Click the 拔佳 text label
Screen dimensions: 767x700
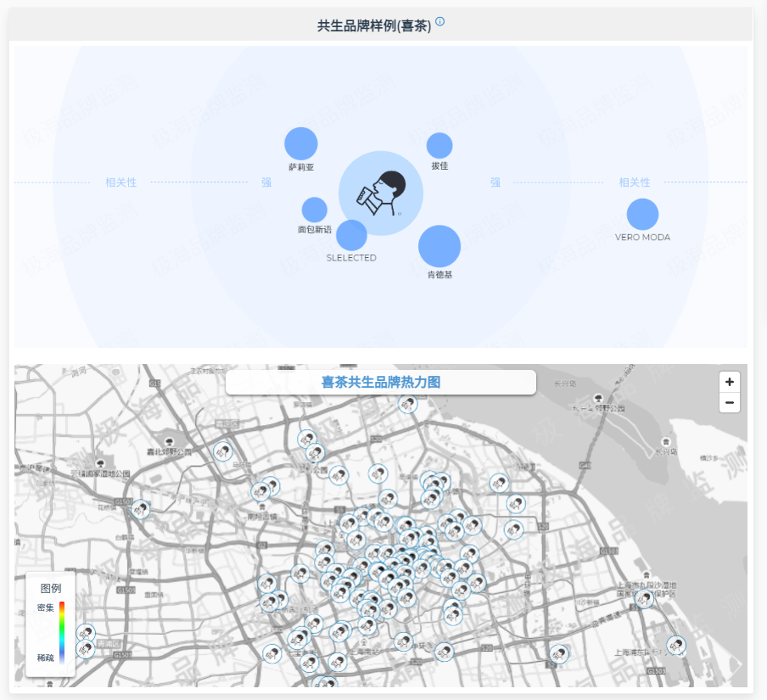pos(439,165)
